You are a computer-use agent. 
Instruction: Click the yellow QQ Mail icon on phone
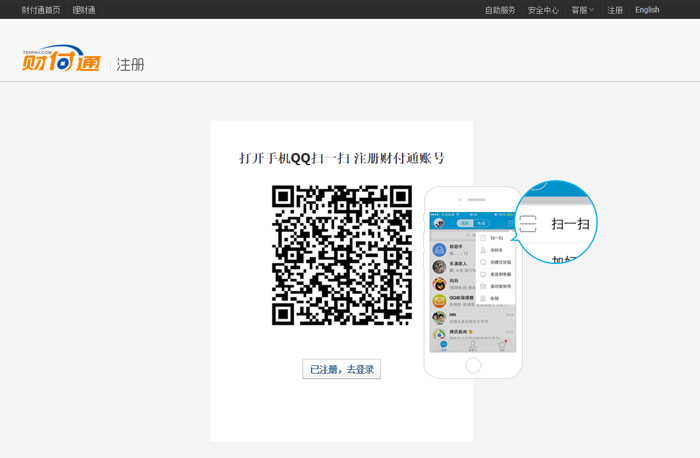click(x=439, y=300)
